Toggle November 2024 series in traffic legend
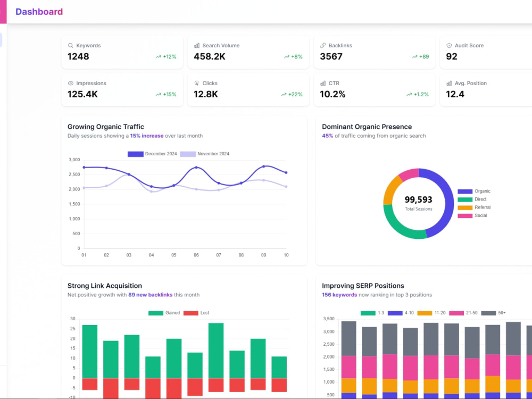This screenshot has height=399, width=532. point(205,154)
